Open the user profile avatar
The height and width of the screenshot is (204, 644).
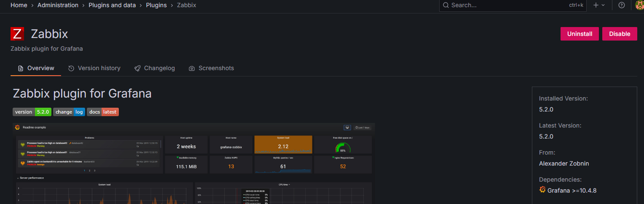[640, 5]
